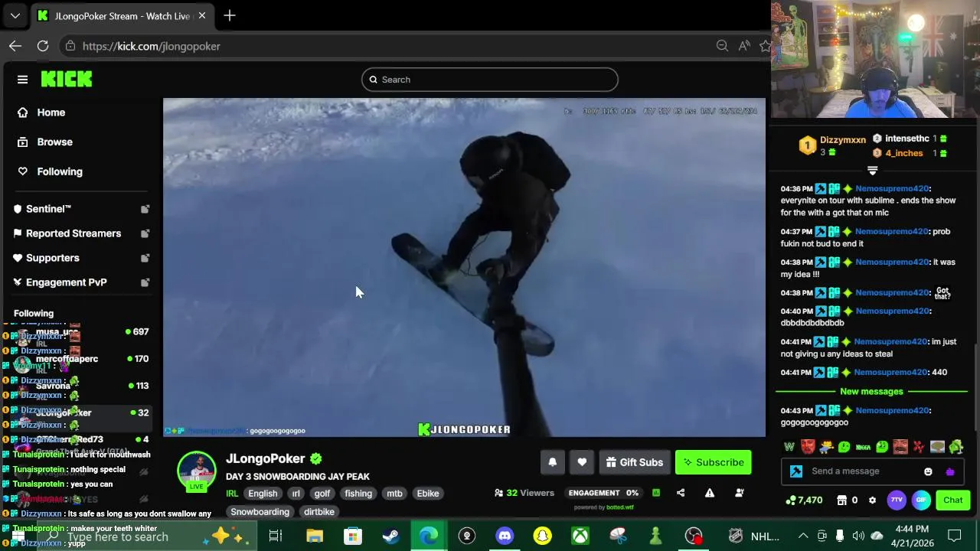Select the mtb tag
Screen dimensions: 980x551
[x=394, y=494]
